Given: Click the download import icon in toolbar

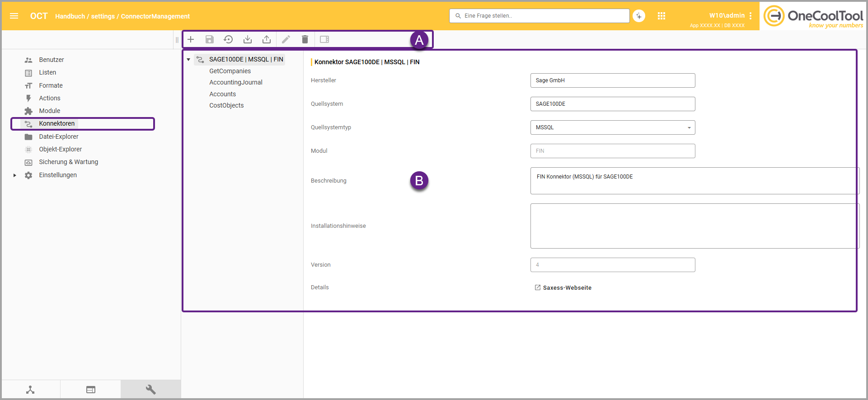Looking at the screenshot, I should pyautogui.click(x=248, y=39).
